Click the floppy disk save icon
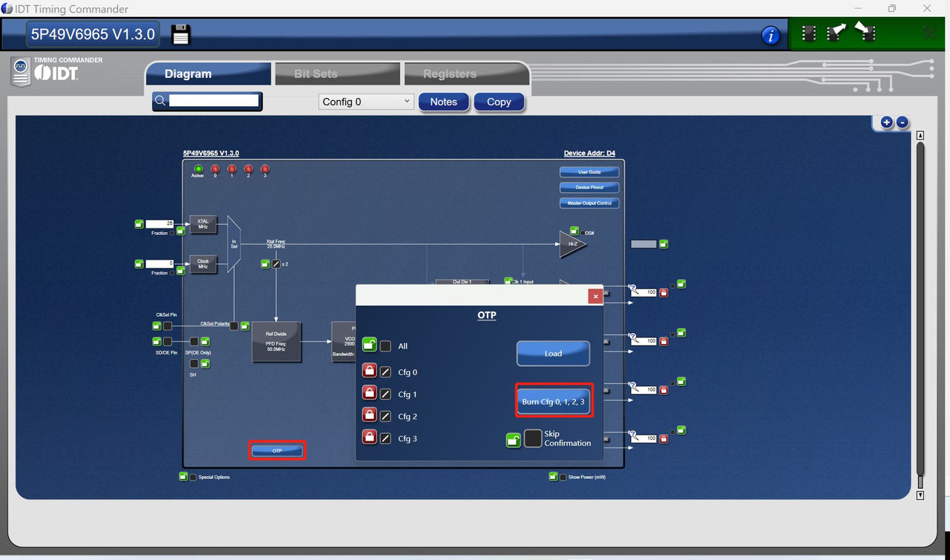This screenshot has height=560, width=950. 181,34
